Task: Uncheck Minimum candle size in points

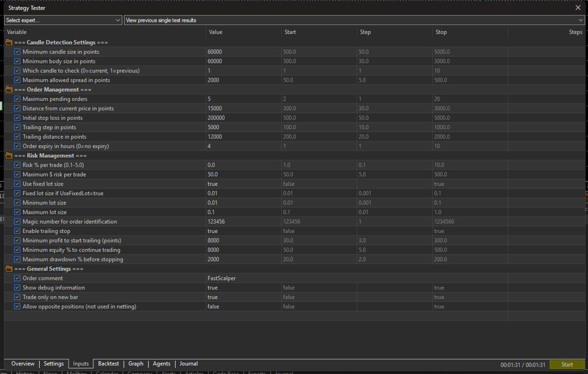Action: (x=17, y=52)
